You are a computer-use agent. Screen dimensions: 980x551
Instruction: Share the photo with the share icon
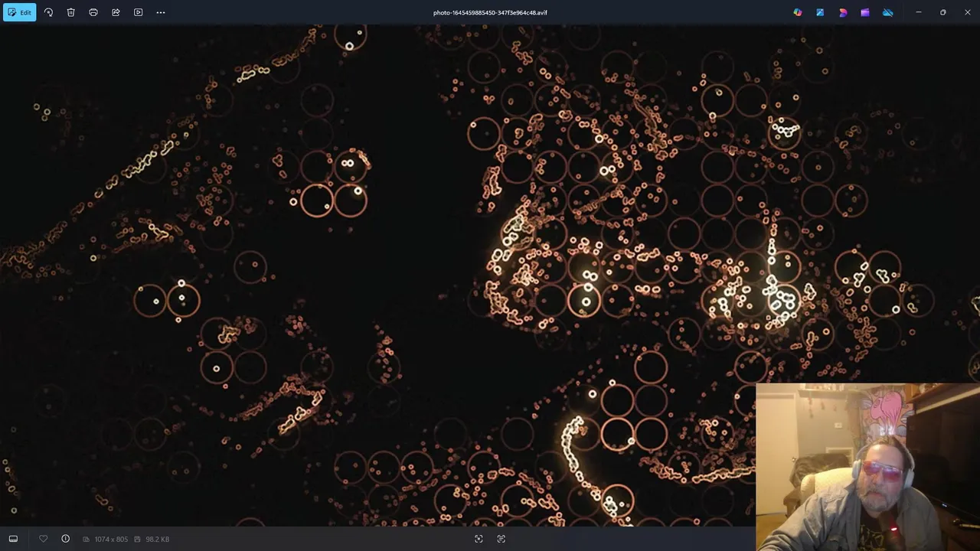(116, 12)
